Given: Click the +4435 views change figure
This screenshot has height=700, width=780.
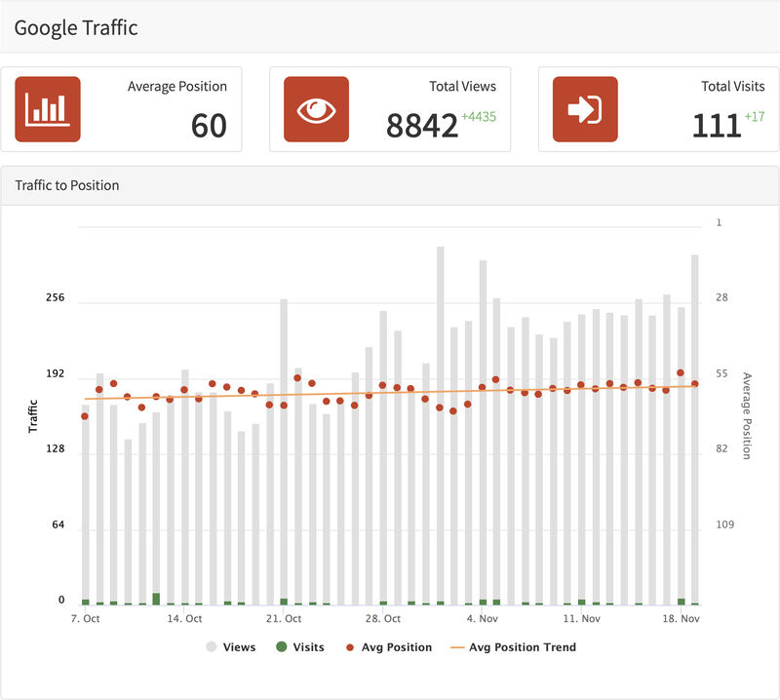Looking at the screenshot, I should (479, 117).
